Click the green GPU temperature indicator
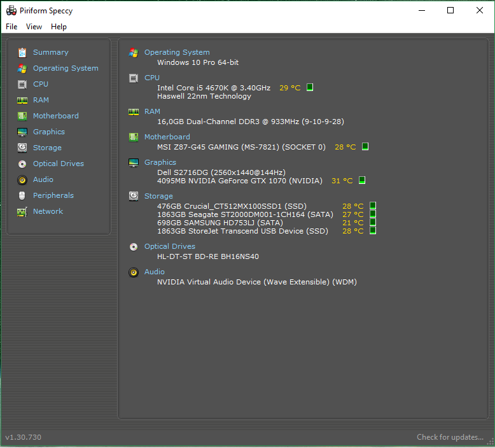The width and height of the screenshot is (495, 448). click(362, 180)
